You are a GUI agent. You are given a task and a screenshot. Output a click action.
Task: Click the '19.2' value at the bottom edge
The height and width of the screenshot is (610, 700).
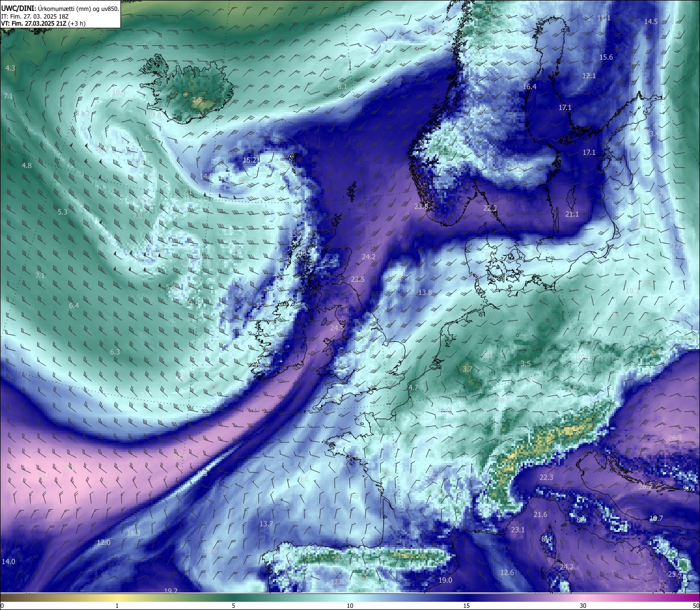pyautogui.click(x=171, y=591)
